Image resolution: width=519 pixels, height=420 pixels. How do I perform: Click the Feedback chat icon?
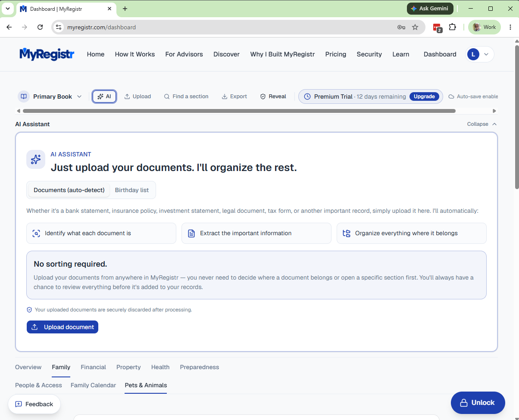[19, 404]
